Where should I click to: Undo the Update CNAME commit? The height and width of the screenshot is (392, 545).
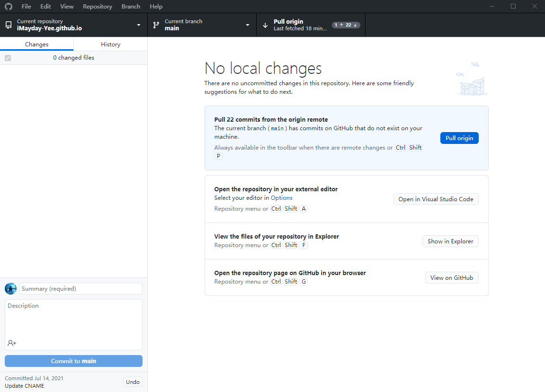click(133, 382)
